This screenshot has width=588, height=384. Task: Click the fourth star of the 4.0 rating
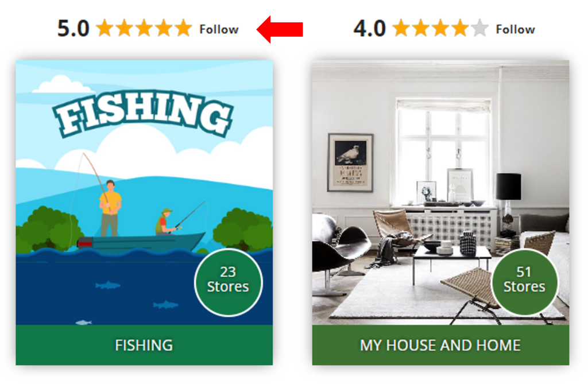(460, 28)
